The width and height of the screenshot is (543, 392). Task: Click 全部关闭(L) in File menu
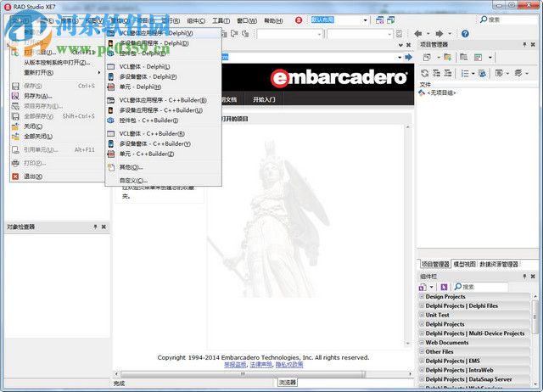pyautogui.click(x=57, y=137)
